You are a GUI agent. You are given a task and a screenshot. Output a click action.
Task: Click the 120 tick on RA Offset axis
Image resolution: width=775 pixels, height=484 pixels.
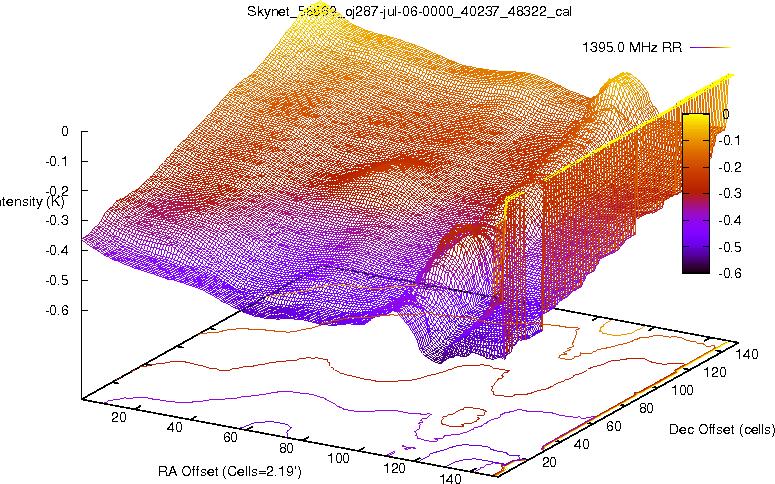point(394,468)
